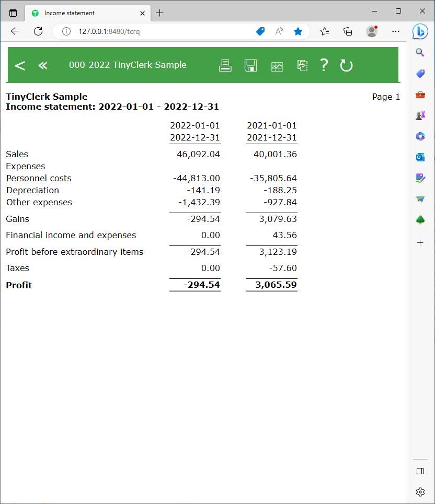Click the single back arrow in green toolbar
This screenshot has height=504, width=435.
(20, 65)
